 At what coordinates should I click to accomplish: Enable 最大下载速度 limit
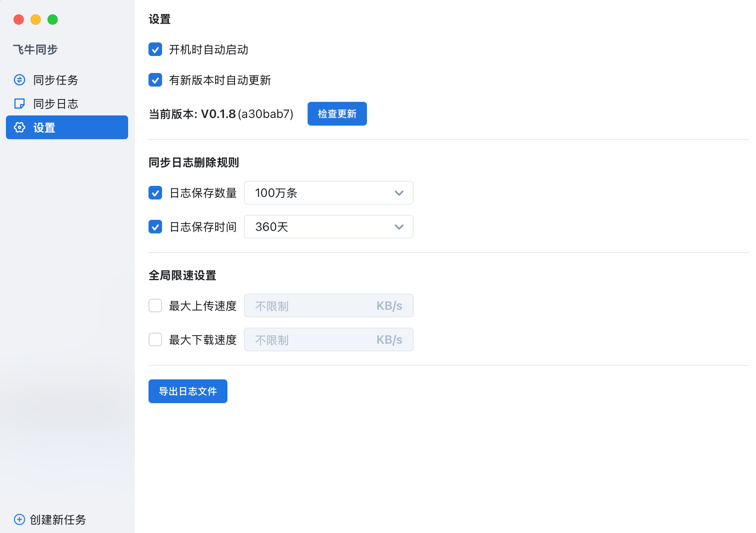point(155,339)
